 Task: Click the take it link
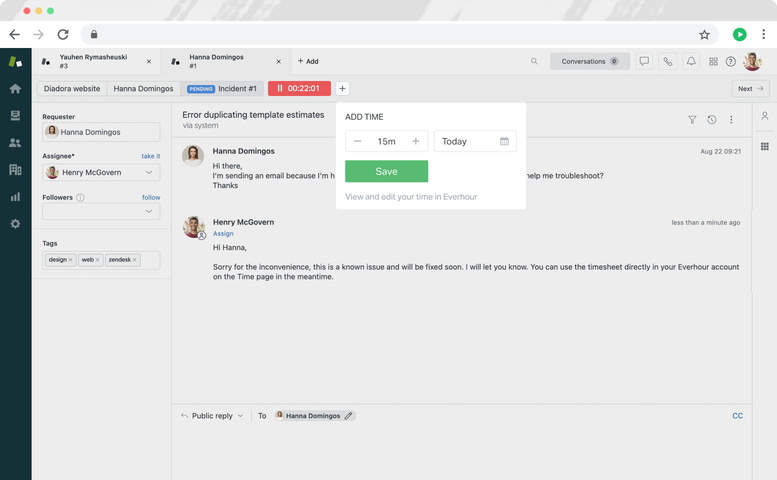tap(151, 156)
